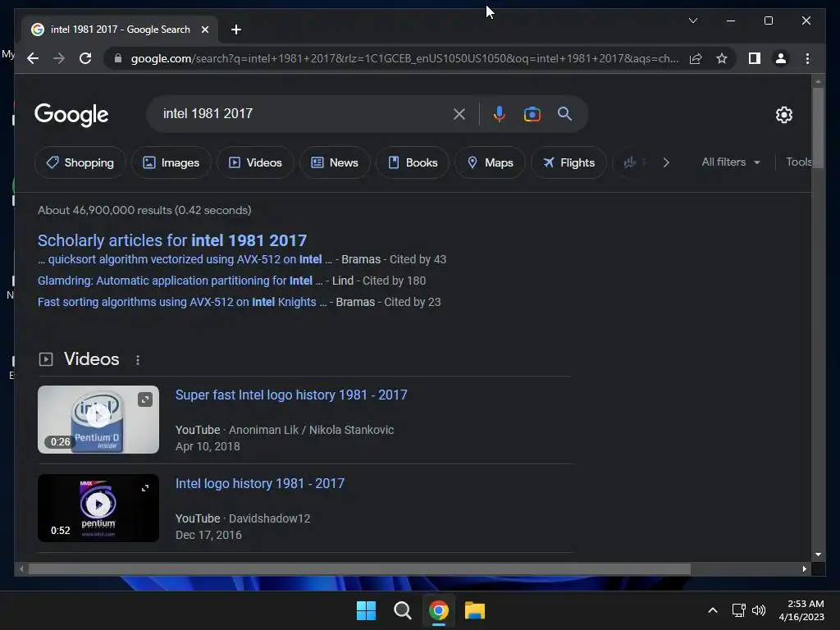The width and height of the screenshot is (840, 630).
Task: Play the Pentium D thumbnail video
Action: (98, 419)
